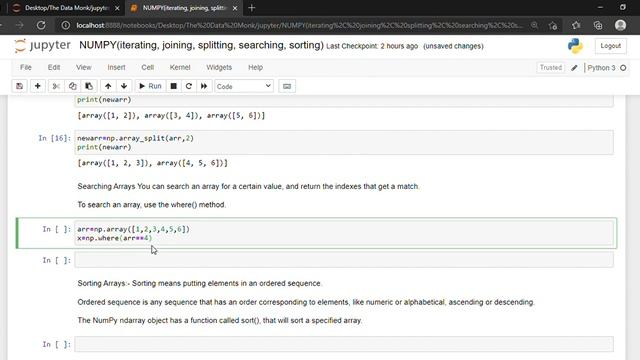Viewport: 640px width, 360px height.
Task: Open the Cell menu
Action: [148, 67]
